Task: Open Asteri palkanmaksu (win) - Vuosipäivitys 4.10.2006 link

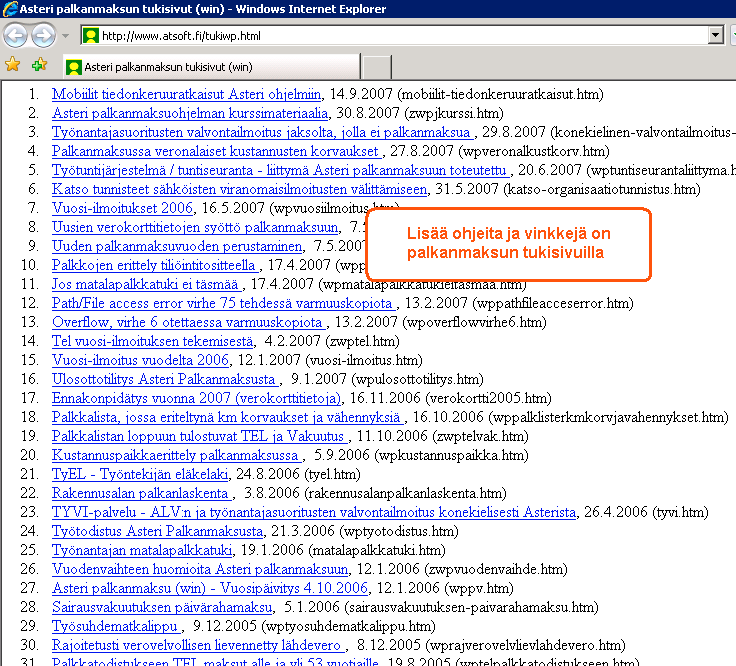Action: (210, 588)
